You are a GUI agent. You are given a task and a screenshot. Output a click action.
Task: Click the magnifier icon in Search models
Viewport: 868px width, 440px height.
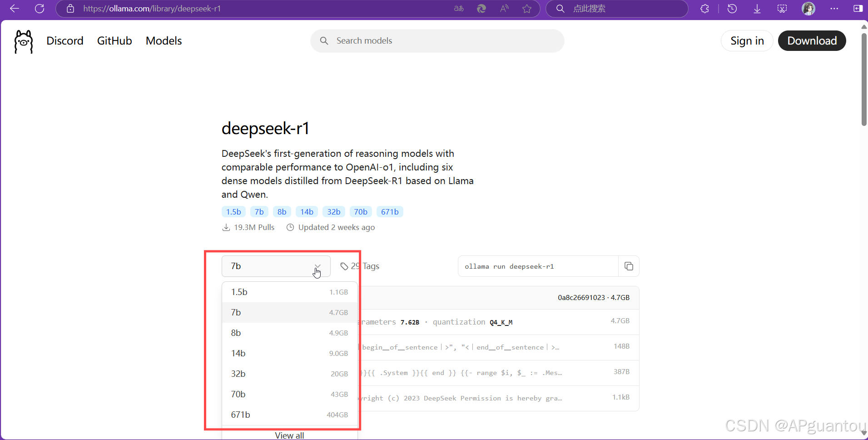click(324, 41)
